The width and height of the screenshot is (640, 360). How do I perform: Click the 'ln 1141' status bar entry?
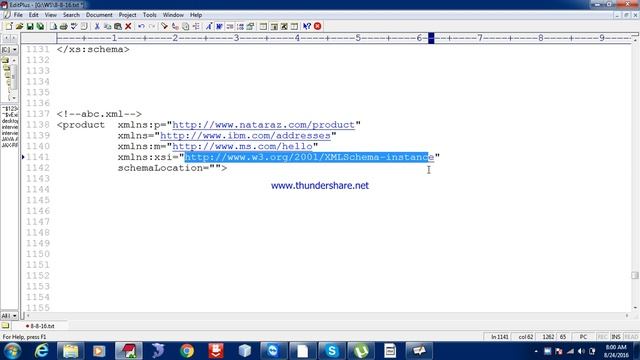click(500, 337)
